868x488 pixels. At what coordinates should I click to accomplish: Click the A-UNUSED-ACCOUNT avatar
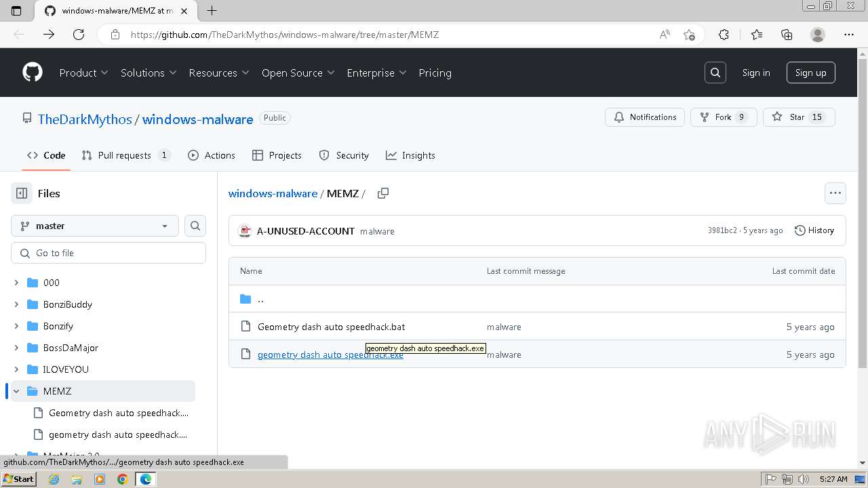click(x=245, y=231)
